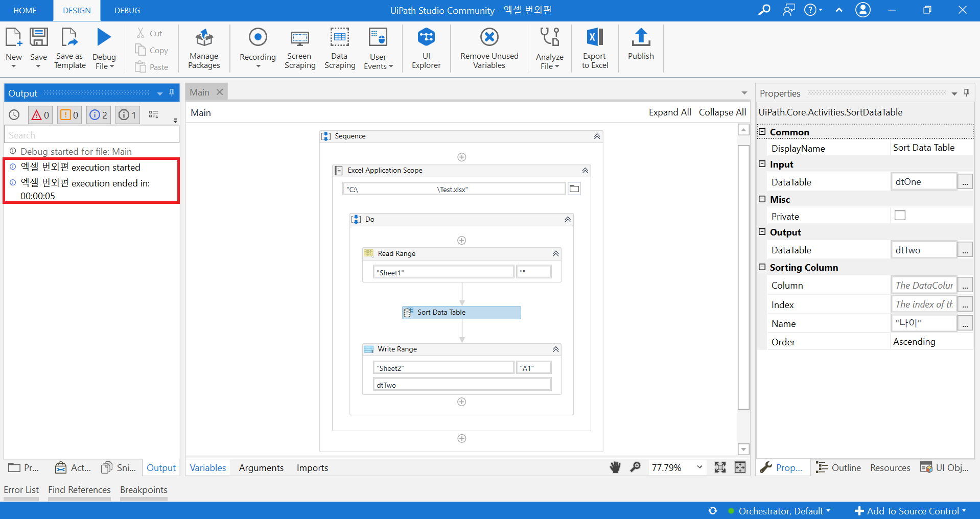The image size is (980, 519).
Task: Collapse the Write Range activity
Action: click(556, 349)
